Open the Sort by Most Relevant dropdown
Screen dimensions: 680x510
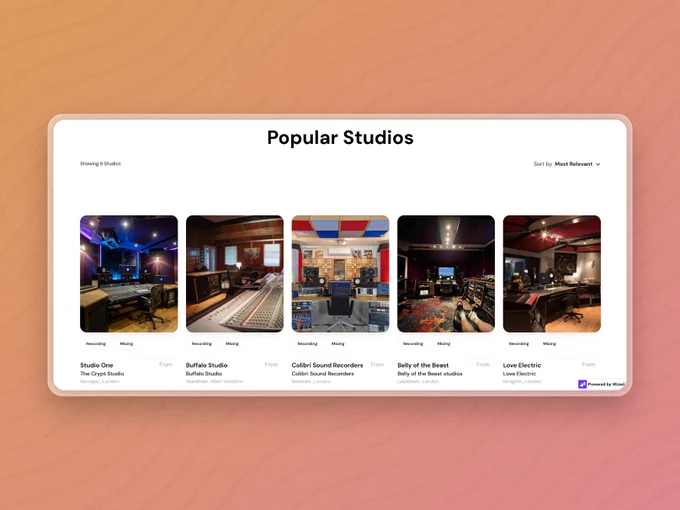coord(567,164)
